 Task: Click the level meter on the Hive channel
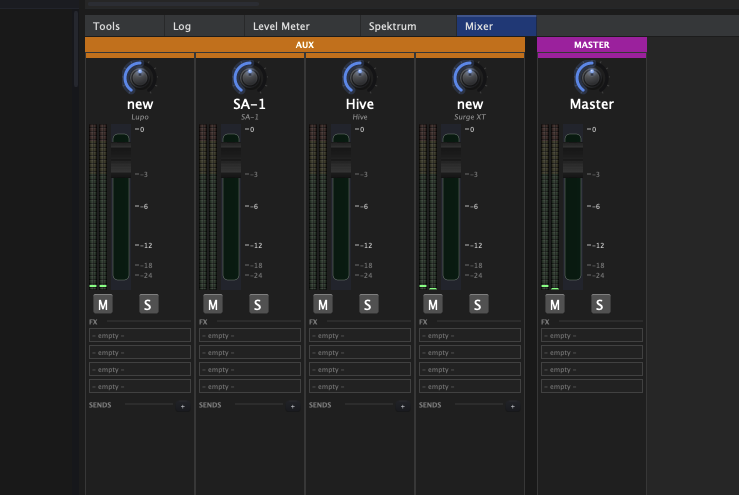[x=318, y=206]
